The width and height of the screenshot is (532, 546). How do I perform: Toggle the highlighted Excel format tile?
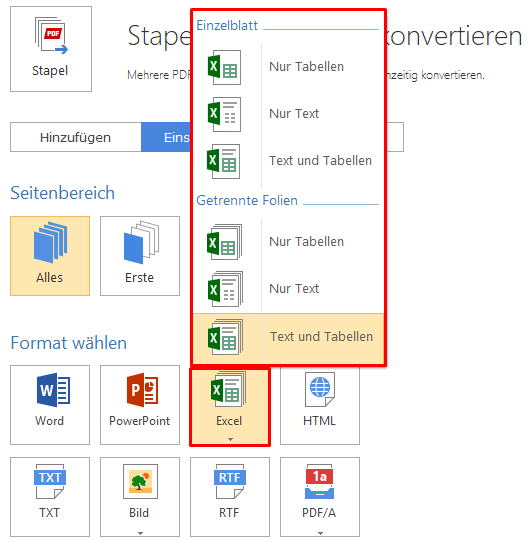tap(230, 406)
